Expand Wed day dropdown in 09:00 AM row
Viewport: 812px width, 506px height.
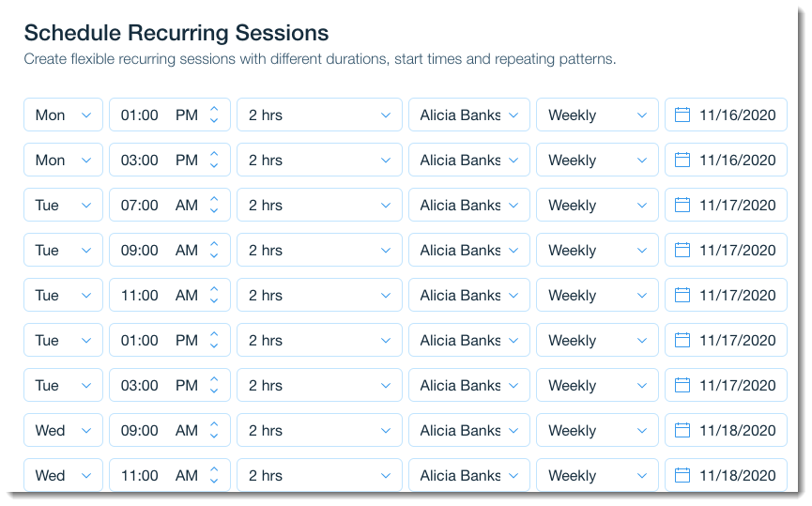(x=63, y=430)
